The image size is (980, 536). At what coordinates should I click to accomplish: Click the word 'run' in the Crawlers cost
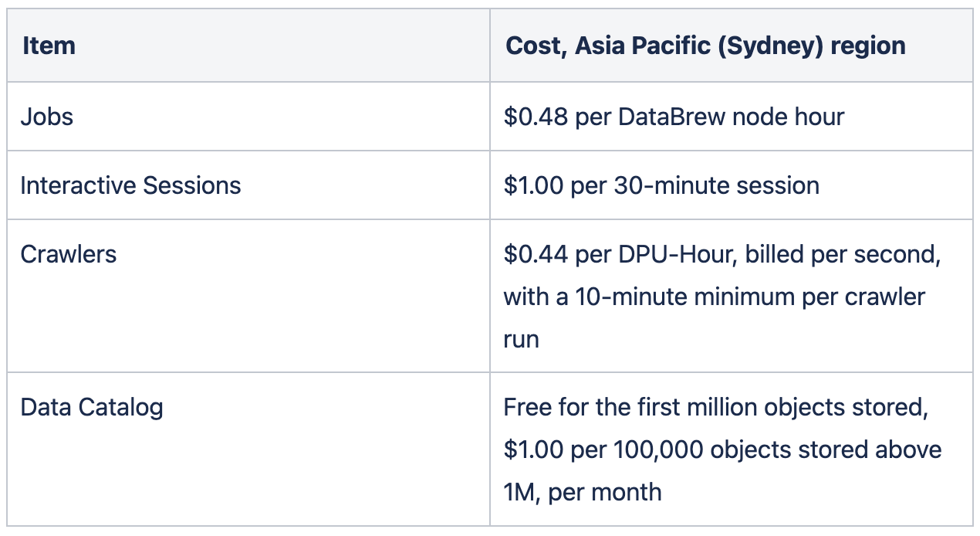tap(521, 339)
